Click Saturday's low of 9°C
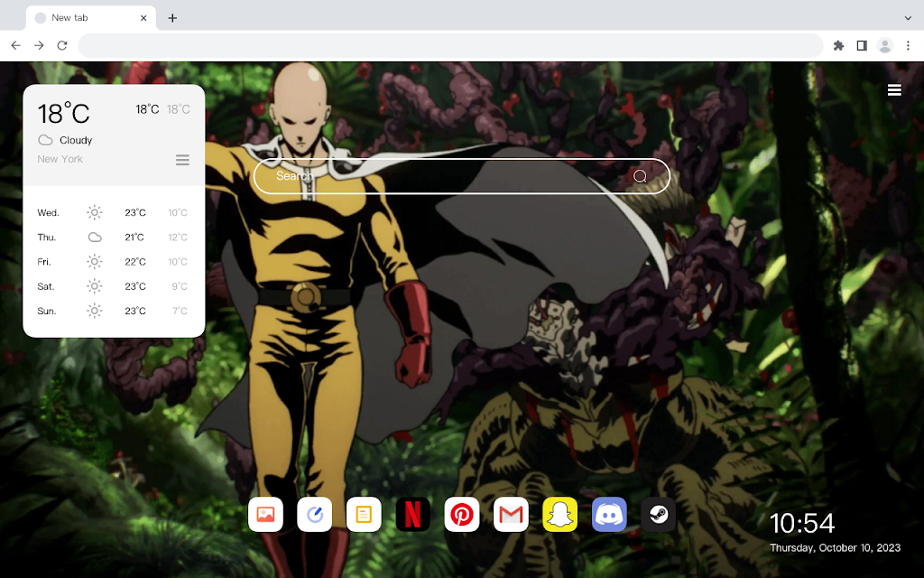Image resolution: width=924 pixels, height=578 pixels. point(180,286)
